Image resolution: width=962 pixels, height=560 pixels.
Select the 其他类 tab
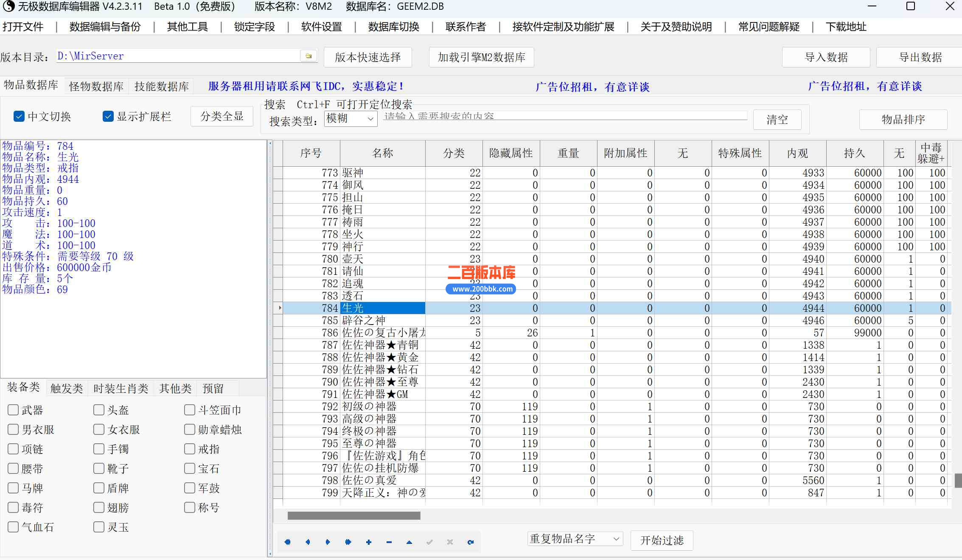coord(175,388)
